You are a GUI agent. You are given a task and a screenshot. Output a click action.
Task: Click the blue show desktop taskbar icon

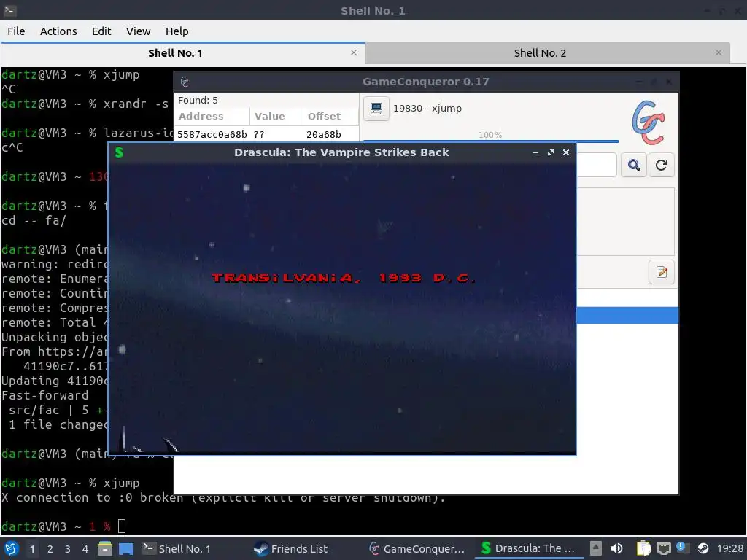[126, 549]
